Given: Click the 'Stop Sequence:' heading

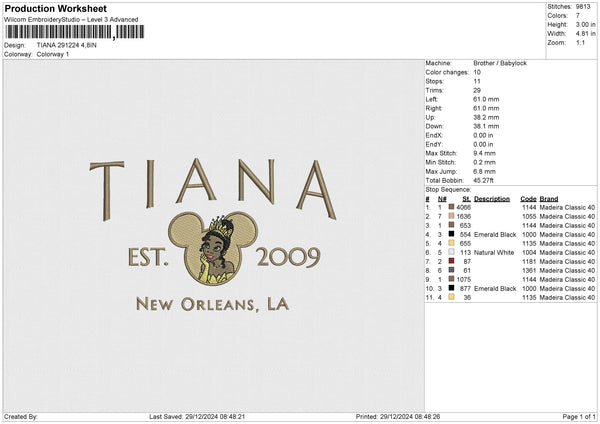Looking at the screenshot, I should click(x=448, y=190).
